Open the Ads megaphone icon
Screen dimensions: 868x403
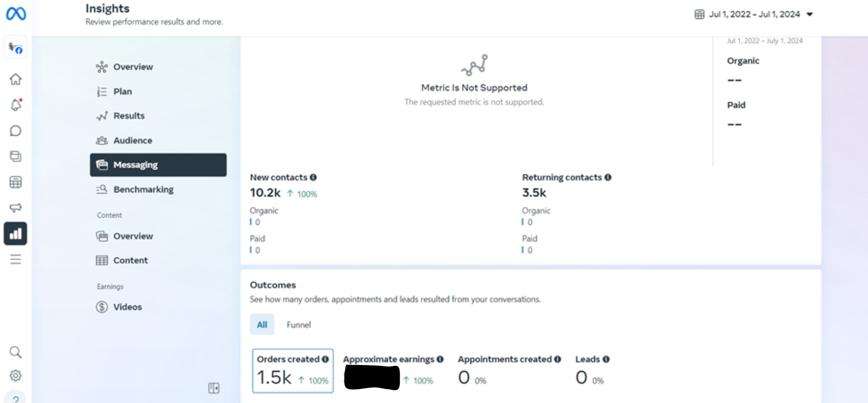[16, 208]
